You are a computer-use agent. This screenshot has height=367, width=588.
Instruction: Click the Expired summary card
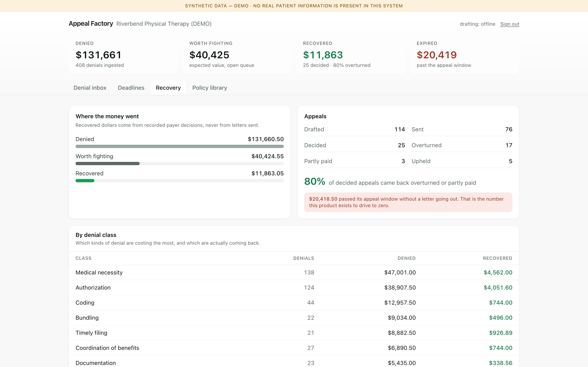[464, 54]
